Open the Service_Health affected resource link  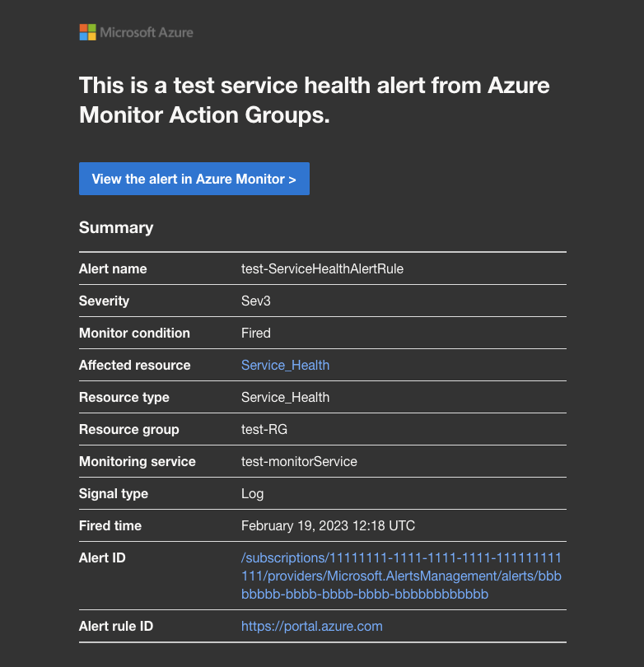click(285, 365)
